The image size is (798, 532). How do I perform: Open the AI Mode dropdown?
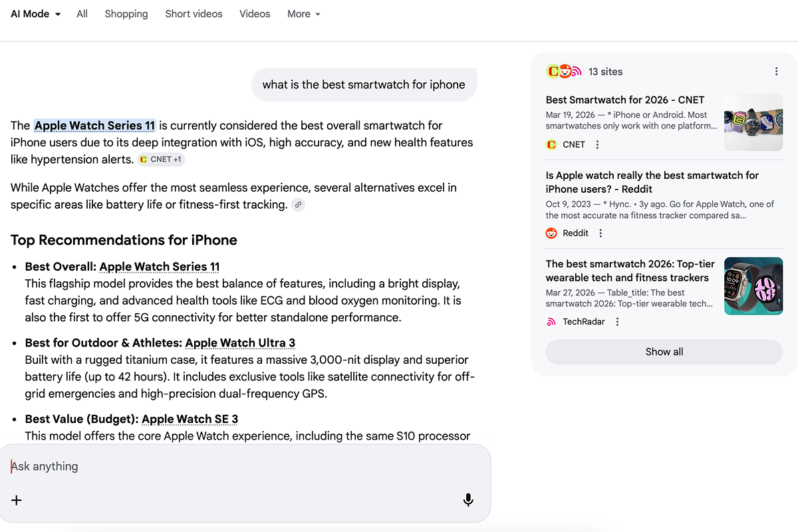(x=36, y=13)
